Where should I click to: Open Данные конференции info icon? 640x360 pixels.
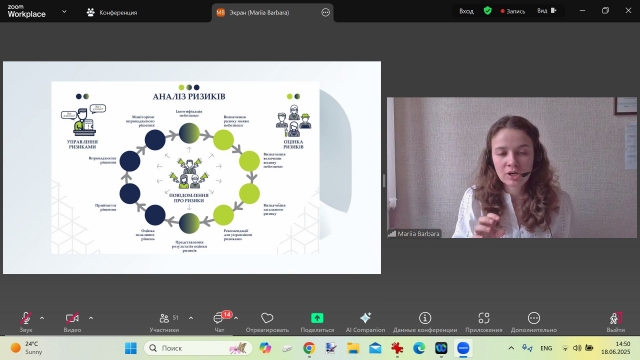point(425,322)
